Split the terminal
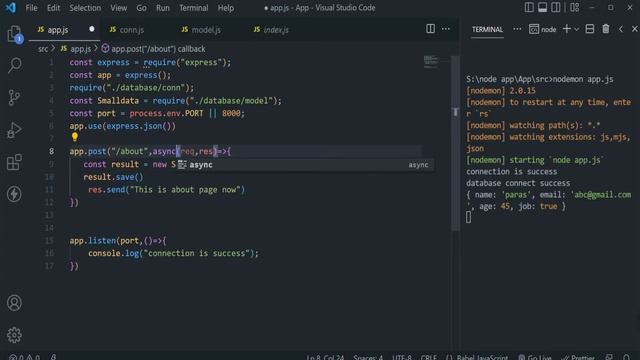This screenshot has width=640, height=360. (x=590, y=29)
